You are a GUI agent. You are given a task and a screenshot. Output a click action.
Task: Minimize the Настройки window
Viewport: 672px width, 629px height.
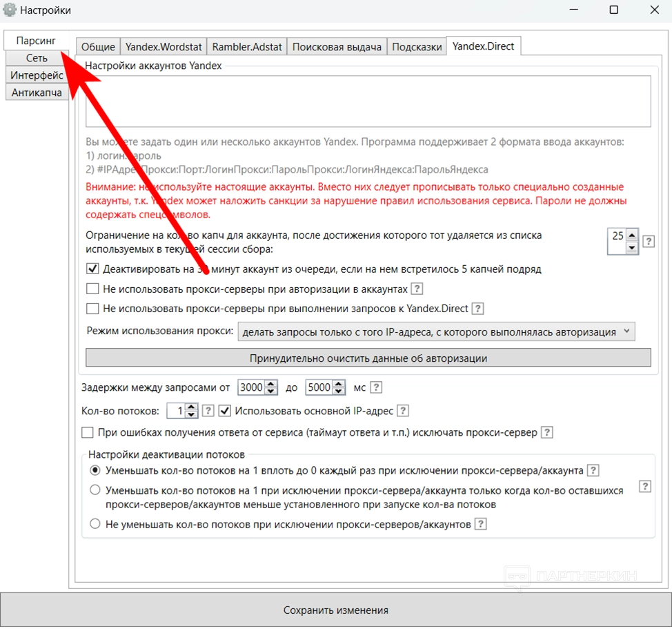pos(574,10)
